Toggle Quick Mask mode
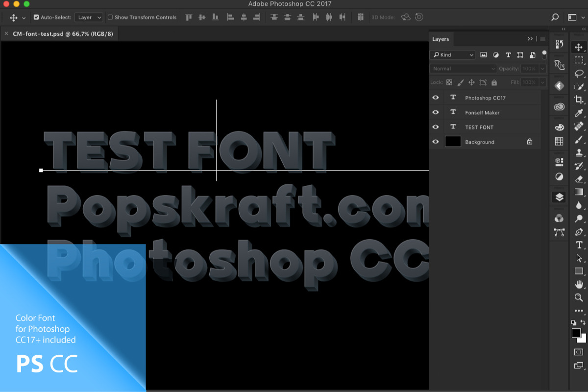 click(579, 352)
